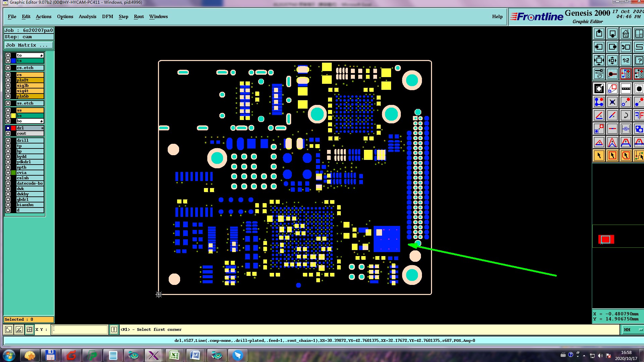Open the question mark query icon
Viewport: 644px width, 362px height.
click(639, 61)
